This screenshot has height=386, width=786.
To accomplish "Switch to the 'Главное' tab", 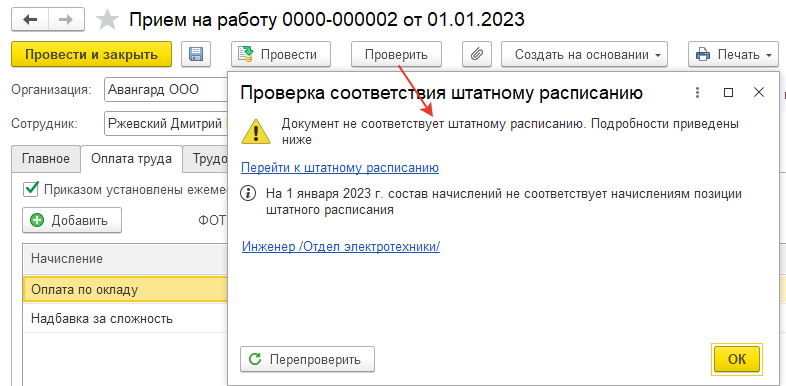I will (x=46, y=159).
